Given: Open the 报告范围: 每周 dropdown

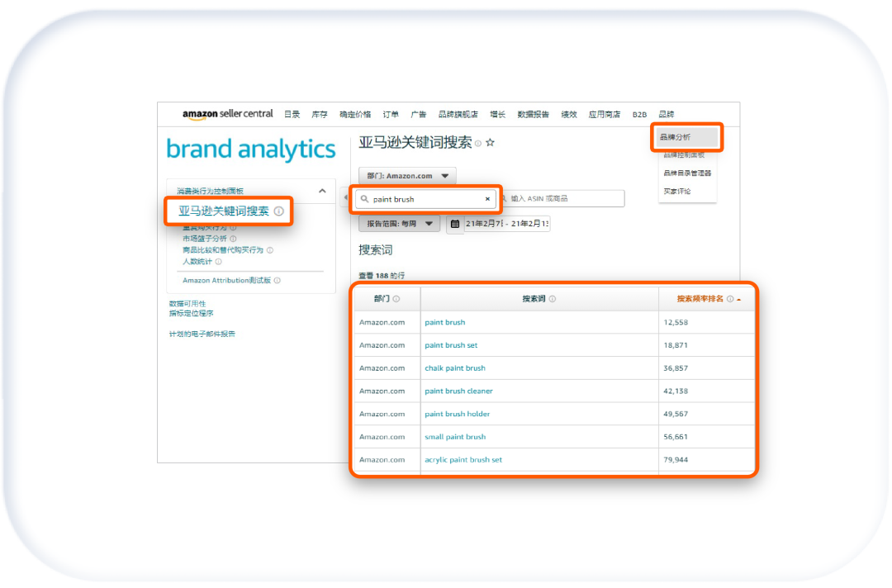Looking at the screenshot, I should 400,224.
